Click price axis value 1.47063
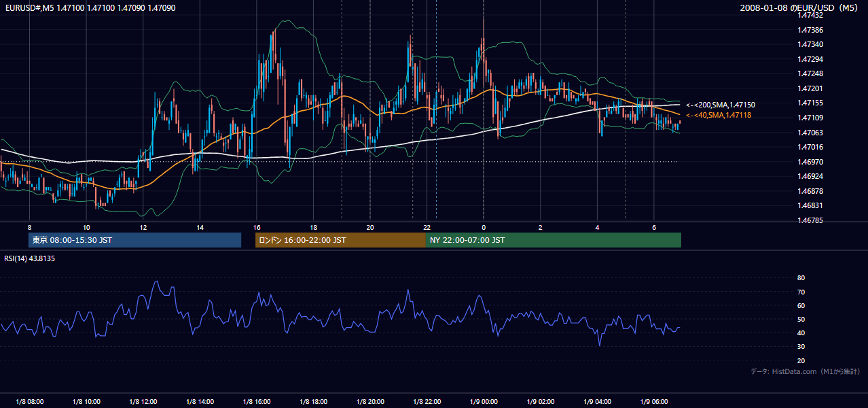This screenshot has width=868, height=408. [810, 133]
